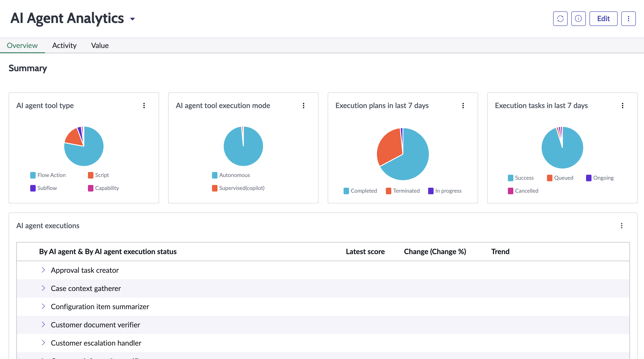Toggle the Flow Action legend swatch
This screenshot has height=359, width=644.
(33, 175)
